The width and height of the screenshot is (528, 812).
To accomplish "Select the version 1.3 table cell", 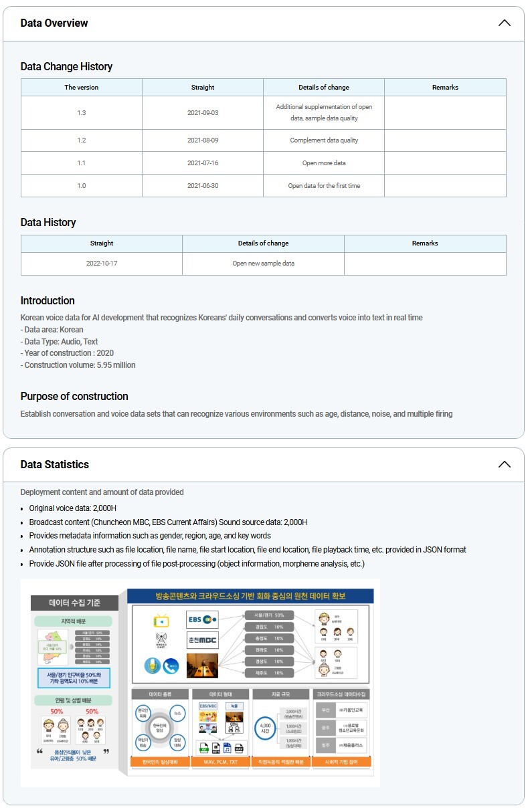I will coord(82,112).
